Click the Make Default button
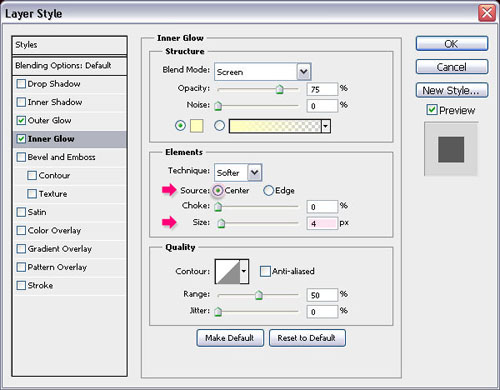Viewport: 500px width, 390px height. [x=230, y=338]
